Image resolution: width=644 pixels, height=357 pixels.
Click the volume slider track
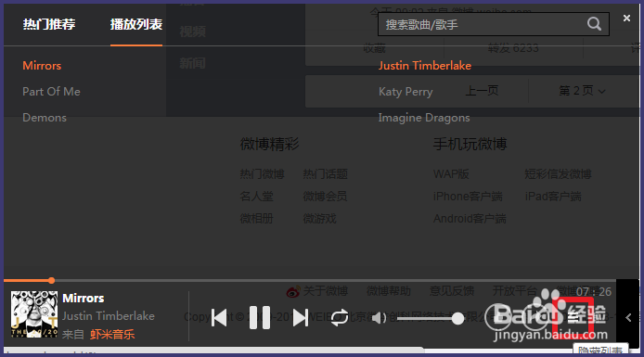click(x=430, y=318)
